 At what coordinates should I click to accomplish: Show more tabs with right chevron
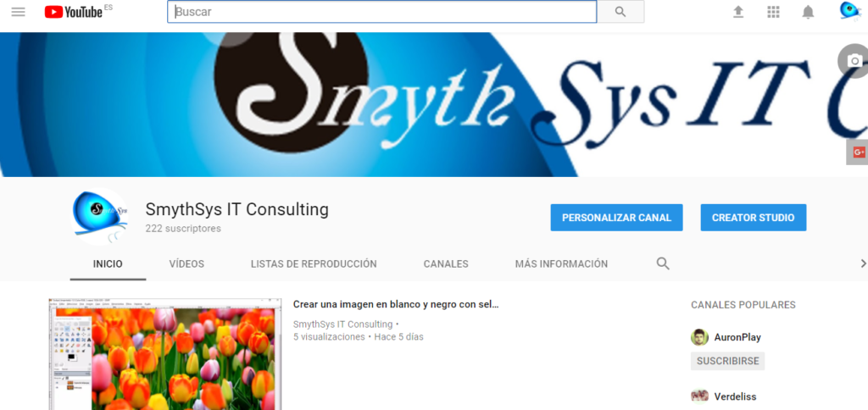(862, 263)
